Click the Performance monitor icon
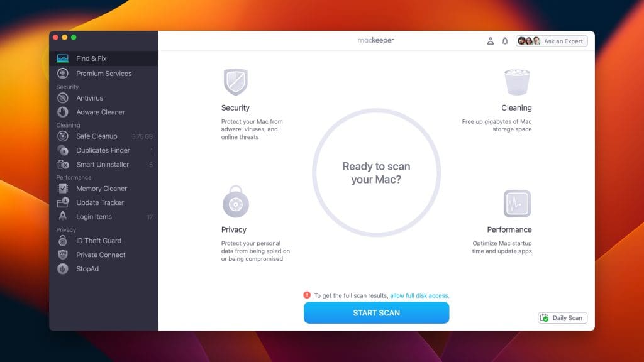The width and height of the screenshot is (644, 362). tap(517, 204)
